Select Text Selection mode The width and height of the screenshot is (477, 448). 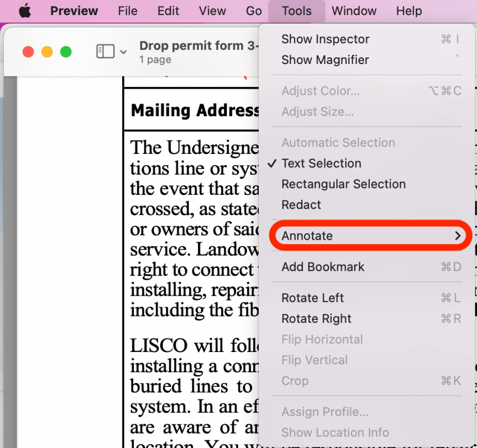click(x=321, y=163)
